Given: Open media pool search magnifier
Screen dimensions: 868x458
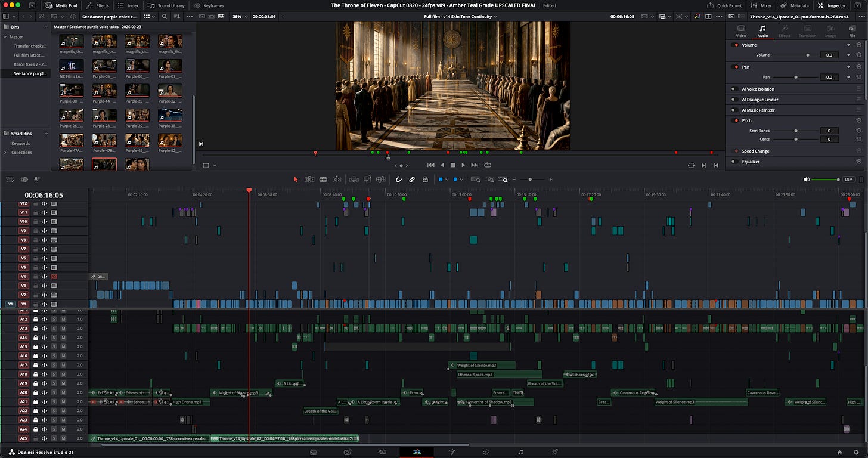Looking at the screenshot, I should 165,16.
